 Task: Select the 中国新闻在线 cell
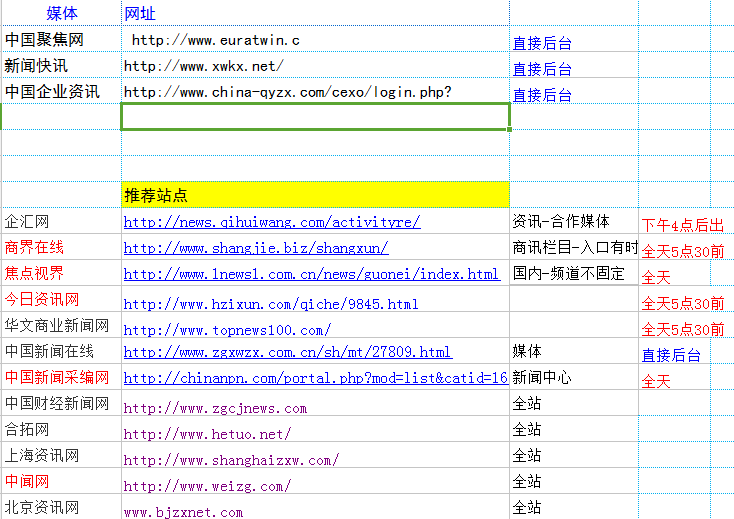tap(62, 351)
